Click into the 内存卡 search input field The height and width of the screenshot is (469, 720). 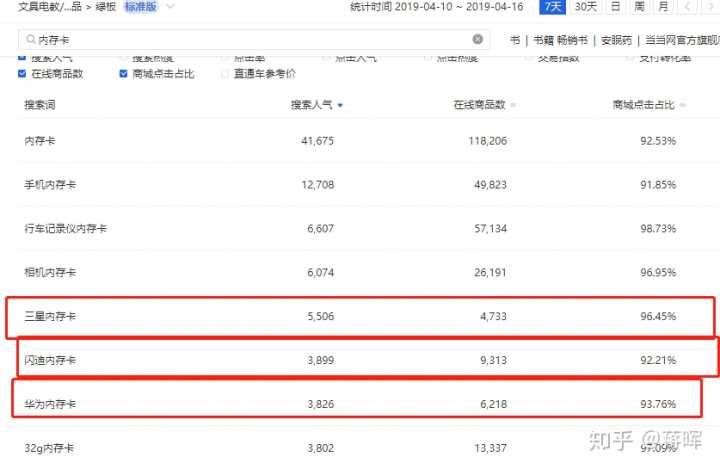(250, 40)
